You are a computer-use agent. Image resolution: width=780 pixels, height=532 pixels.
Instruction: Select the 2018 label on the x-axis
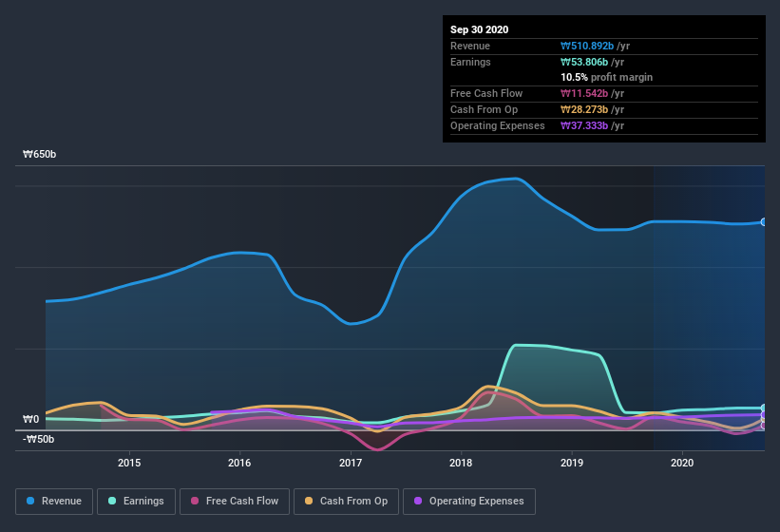[x=461, y=463]
